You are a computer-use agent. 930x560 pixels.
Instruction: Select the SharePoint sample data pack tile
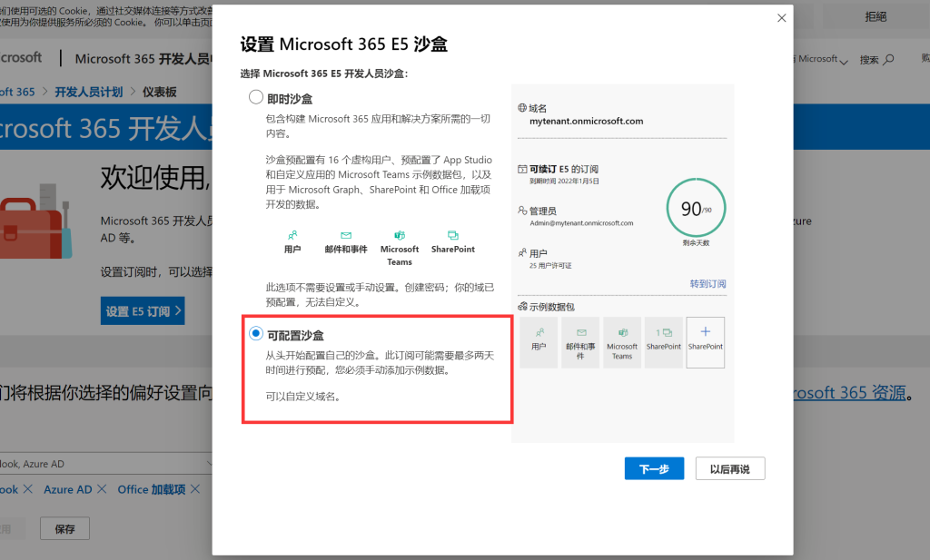662,342
